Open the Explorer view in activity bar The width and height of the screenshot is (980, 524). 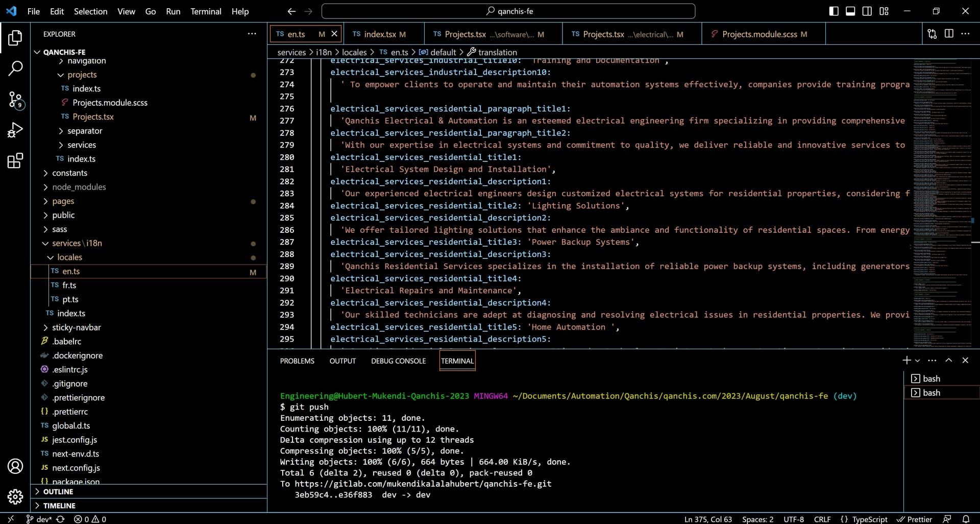[x=15, y=37]
